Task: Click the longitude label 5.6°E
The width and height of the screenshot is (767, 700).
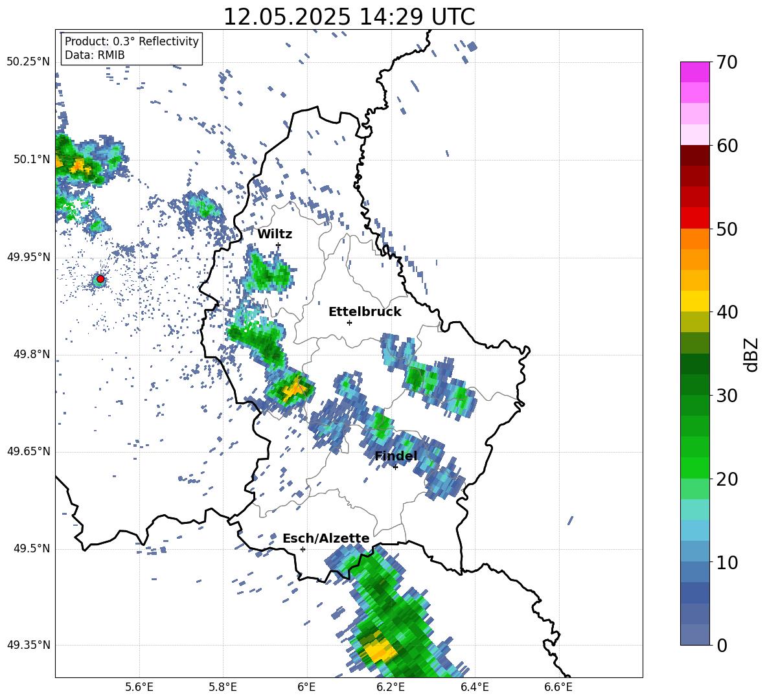Action: (x=139, y=687)
